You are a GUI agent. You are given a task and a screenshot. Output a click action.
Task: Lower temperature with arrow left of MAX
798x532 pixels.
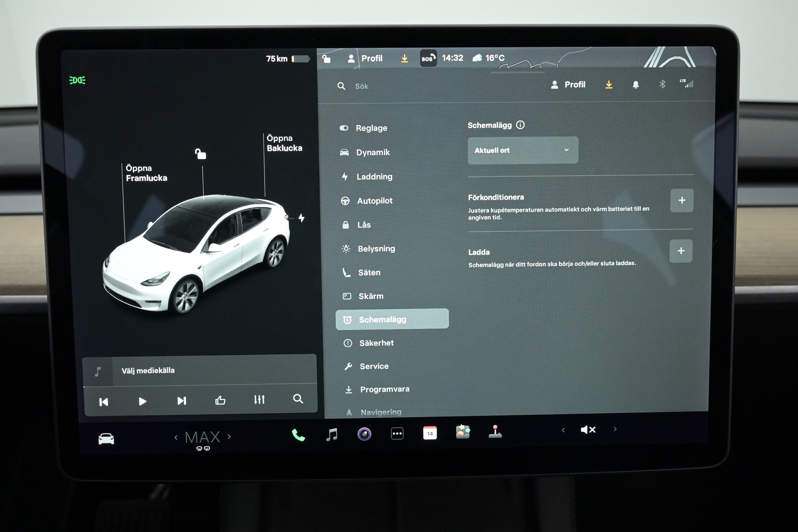[176, 438]
